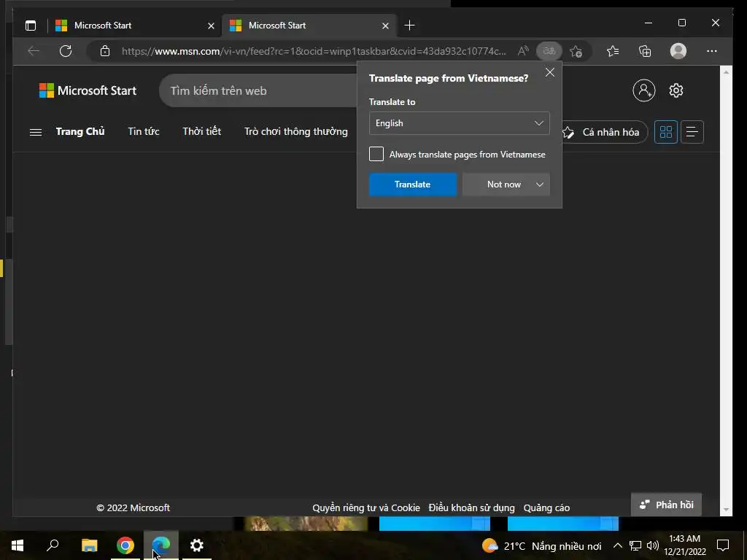Open the notification center icon
Screen dimensions: 747x560
723,545
